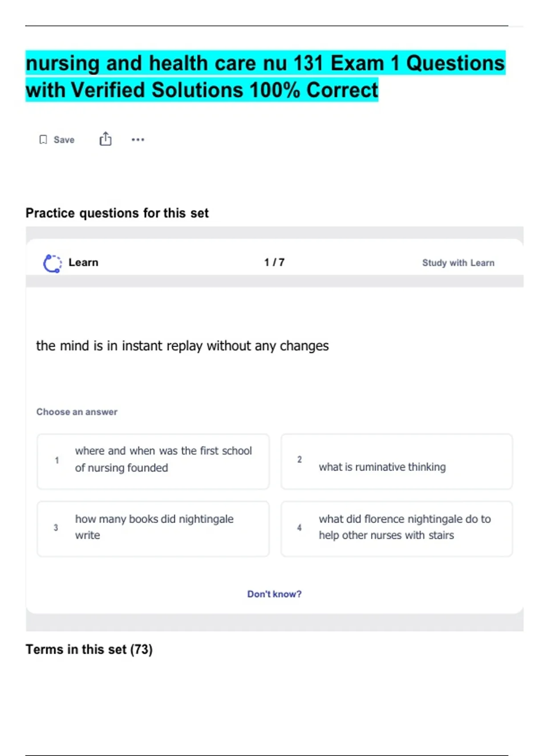Open the three-dot more options menu
Viewport: 534px width, 756px height.
[138, 140]
